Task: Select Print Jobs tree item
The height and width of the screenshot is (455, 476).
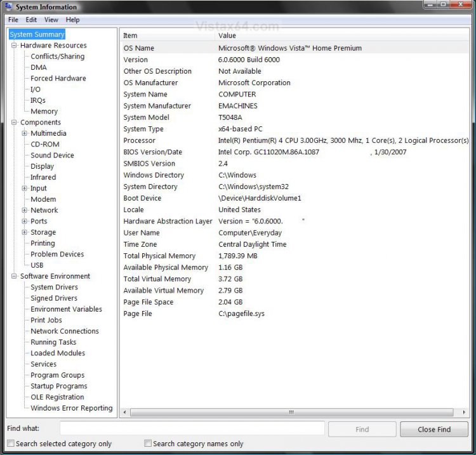Action: [46, 320]
